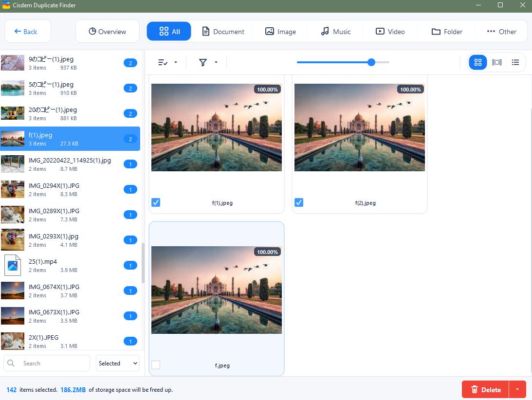Expand the Delete options dropdown arrow
The width and height of the screenshot is (532, 400).
[x=517, y=389]
